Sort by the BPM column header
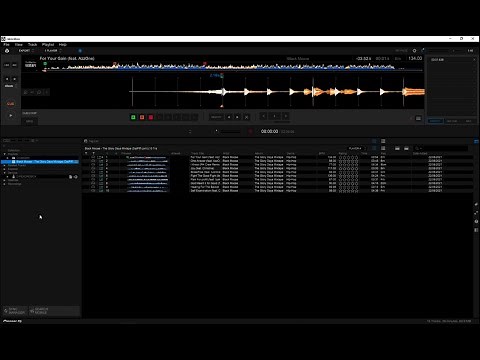The width and height of the screenshot is (480, 360). coord(322,153)
